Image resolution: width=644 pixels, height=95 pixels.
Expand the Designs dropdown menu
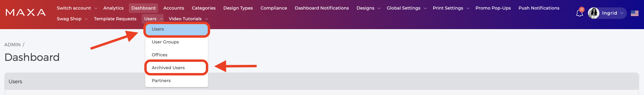[x=368, y=8]
